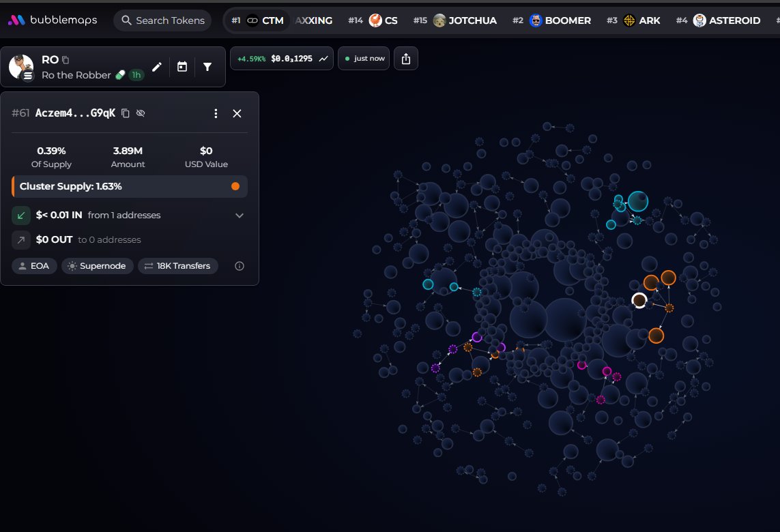Copy the Aczem4...G9qK wallet address
Screen dimensions: 780x532
pos(126,113)
